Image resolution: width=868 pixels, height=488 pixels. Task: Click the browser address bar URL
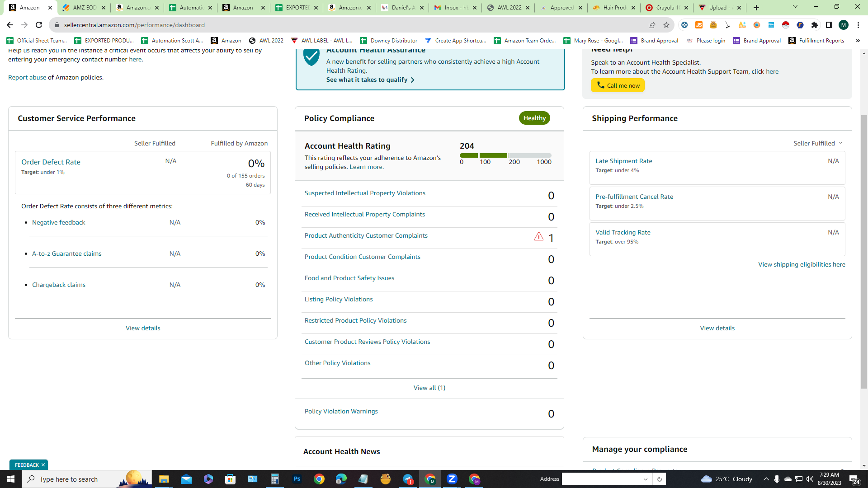pyautogui.click(x=134, y=25)
